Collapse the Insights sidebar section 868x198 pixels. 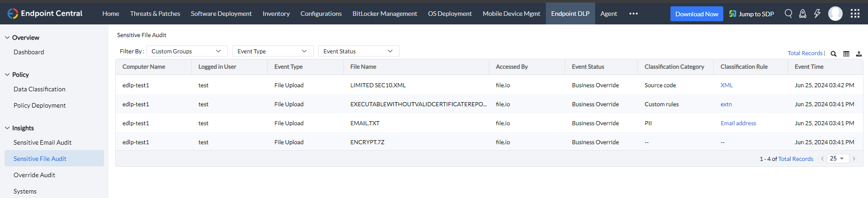(x=7, y=128)
